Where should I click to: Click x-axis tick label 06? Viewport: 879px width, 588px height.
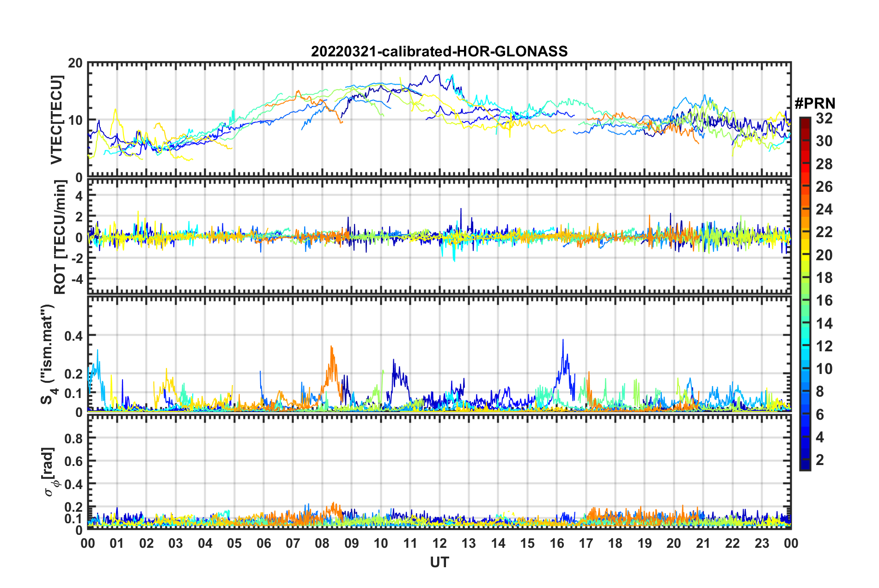point(263,543)
